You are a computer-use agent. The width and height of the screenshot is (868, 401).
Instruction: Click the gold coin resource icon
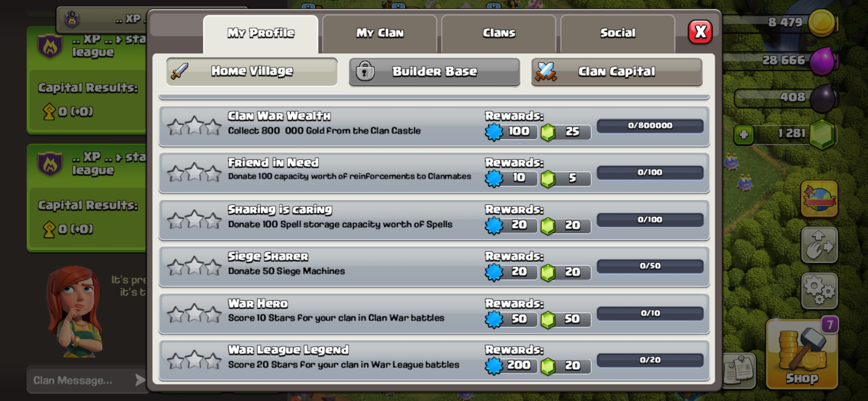click(822, 23)
